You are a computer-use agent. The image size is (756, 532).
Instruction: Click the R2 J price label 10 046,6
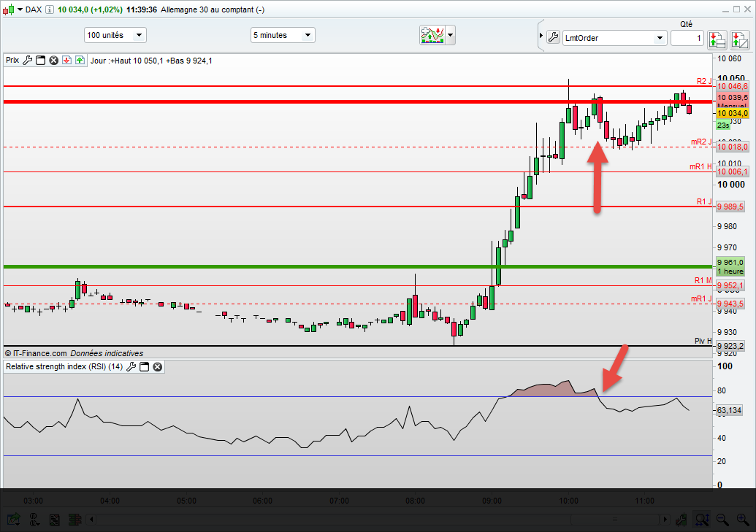(x=733, y=86)
